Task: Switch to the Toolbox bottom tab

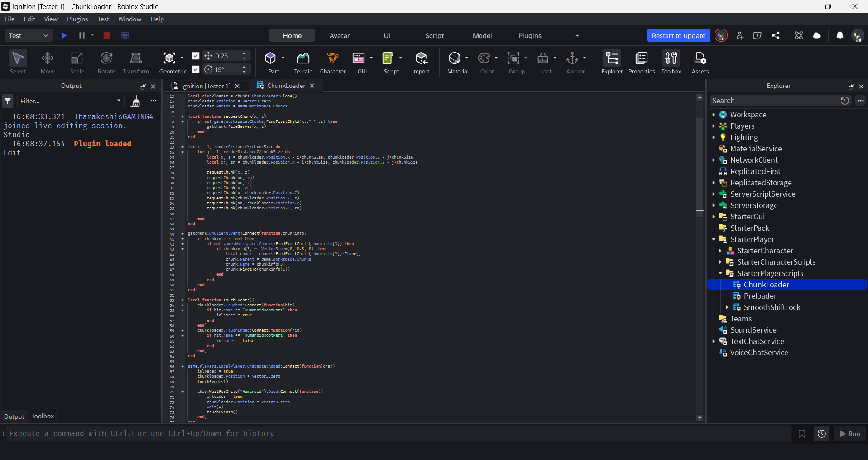Action: pos(43,416)
